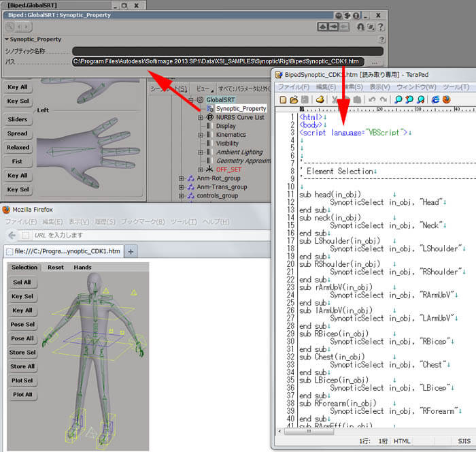
Task: Select the Synoptic_Property item in explorer tree
Action: [241, 108]
